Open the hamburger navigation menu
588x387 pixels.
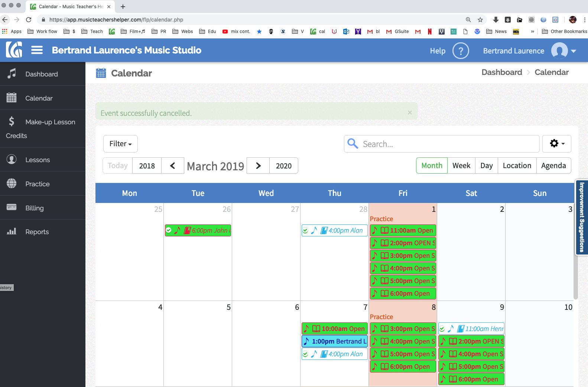click(37, 50)
